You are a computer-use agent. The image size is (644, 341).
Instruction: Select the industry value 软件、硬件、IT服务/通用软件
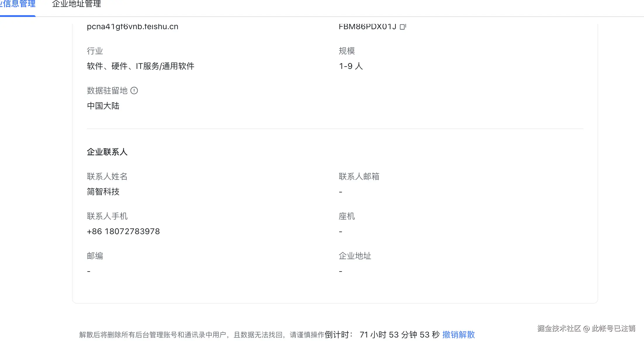[x=140, y=66]
